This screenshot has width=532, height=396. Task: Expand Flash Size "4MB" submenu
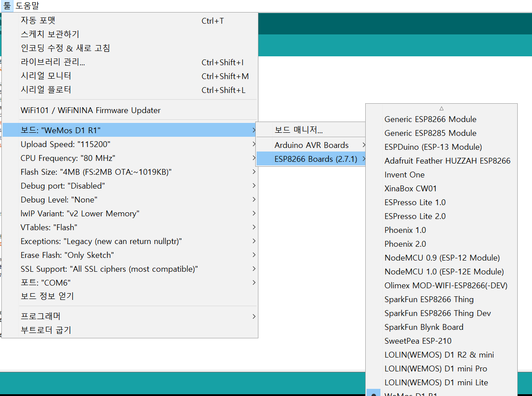(130, 172)
